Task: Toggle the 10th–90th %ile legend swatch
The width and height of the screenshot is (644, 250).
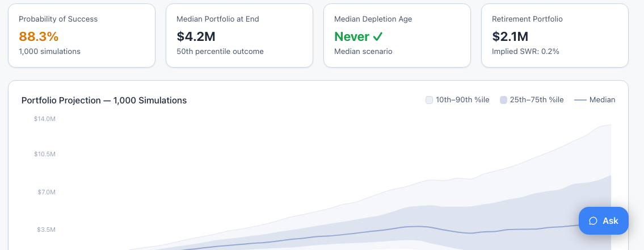Action: pyautogui.click(x=429, y=100)
